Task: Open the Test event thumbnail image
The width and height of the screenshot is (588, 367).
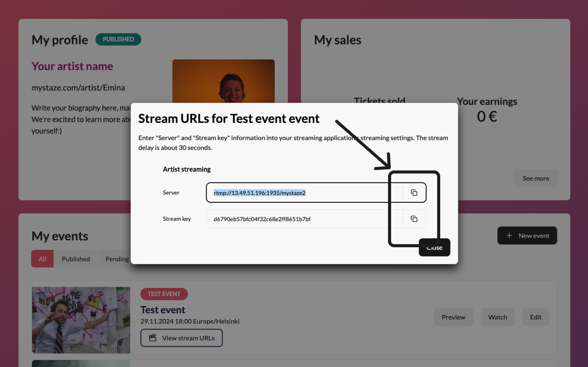Action: (81, 320)
